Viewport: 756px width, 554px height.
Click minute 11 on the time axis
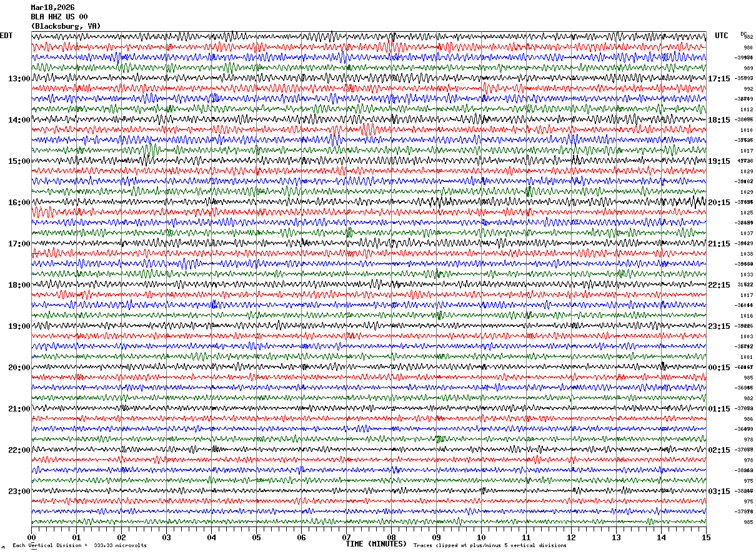(526, 537)
